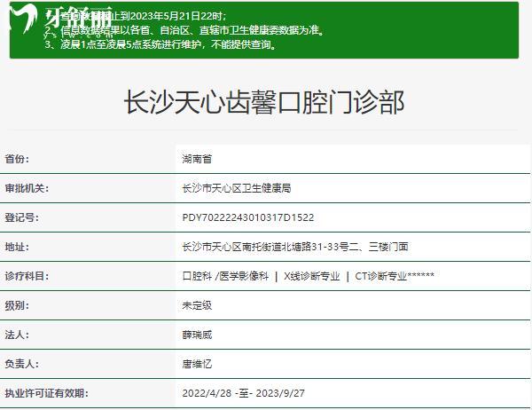Viewport: 532px width, 410px height.
Task: Select the 审批机关 label
Action: pos(27,188)
